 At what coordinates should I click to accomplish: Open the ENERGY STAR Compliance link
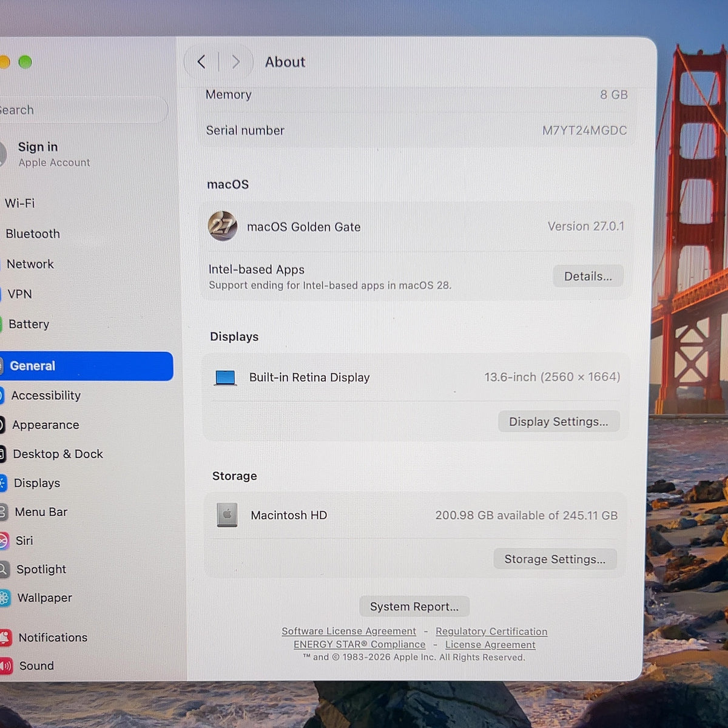click(x=359, y=644)
